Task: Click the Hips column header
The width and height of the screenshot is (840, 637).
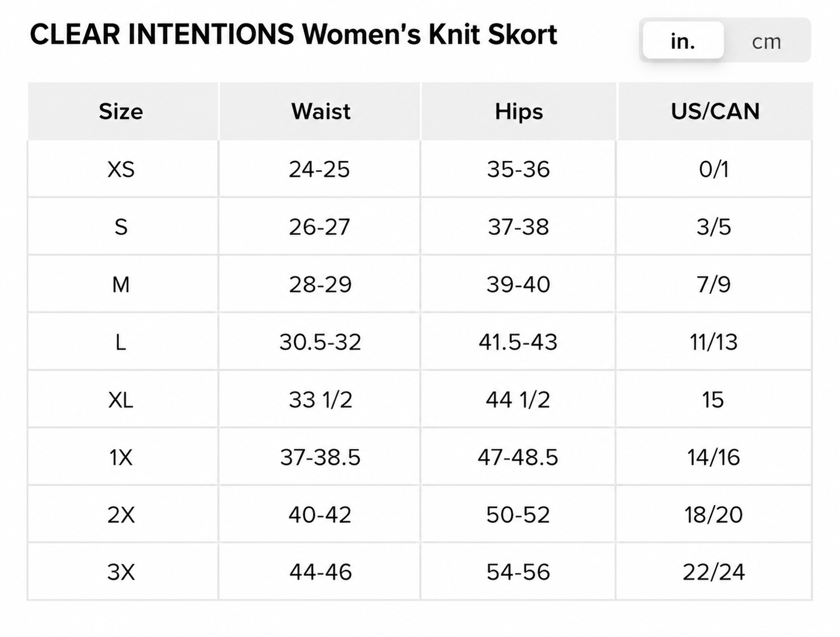Action: pyautogui.click(x=519, y=111)
